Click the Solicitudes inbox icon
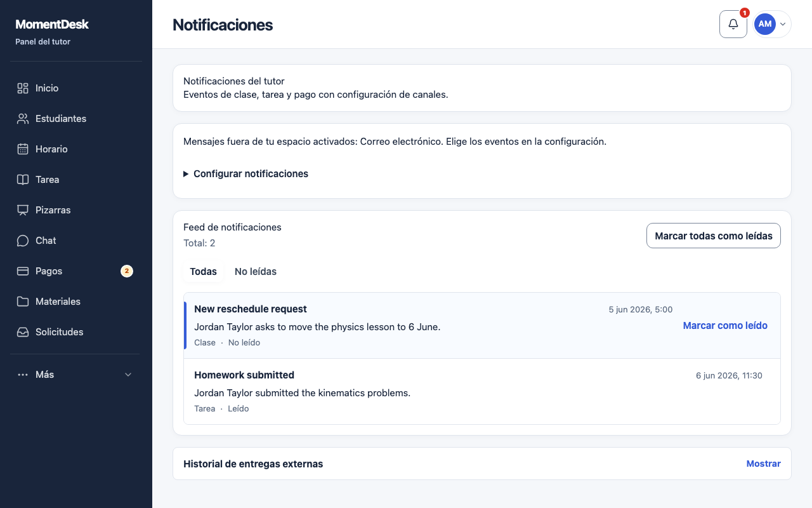 pos(23,332)
